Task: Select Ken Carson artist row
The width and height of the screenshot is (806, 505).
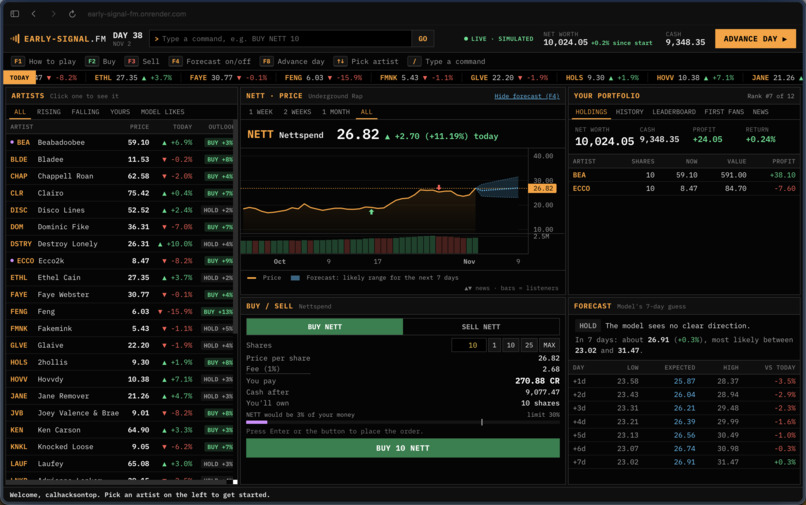Action: click(x=121, y=429)
